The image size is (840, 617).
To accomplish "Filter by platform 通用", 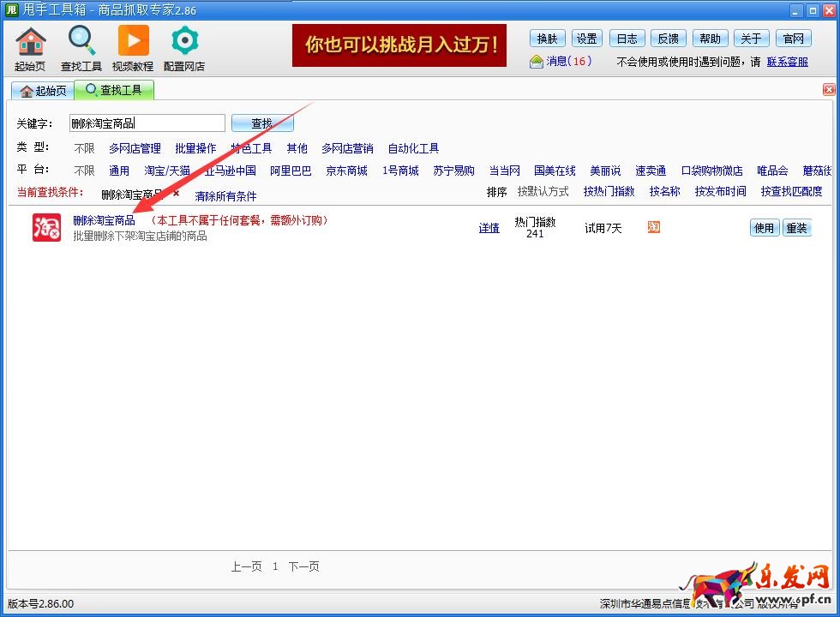I will tap(119, 171).
